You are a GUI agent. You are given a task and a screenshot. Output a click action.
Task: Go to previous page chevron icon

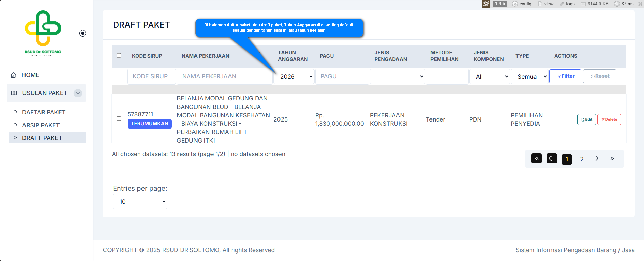tap(552, 159)
